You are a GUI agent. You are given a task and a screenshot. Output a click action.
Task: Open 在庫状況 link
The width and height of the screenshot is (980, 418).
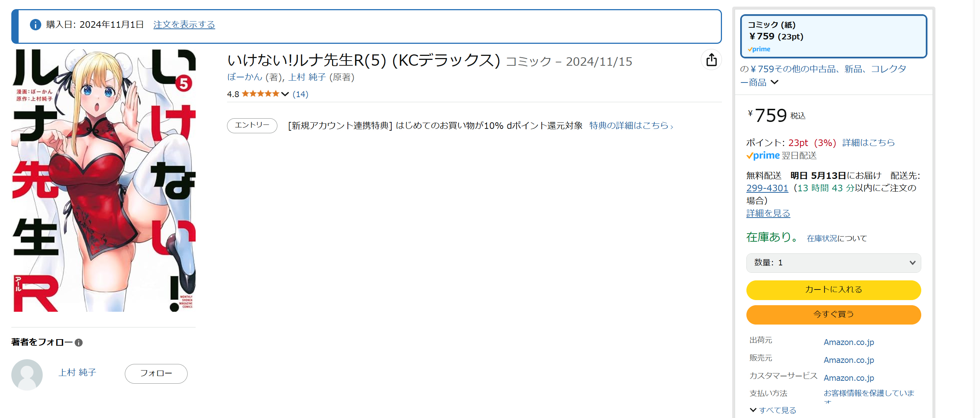[822, 238]
